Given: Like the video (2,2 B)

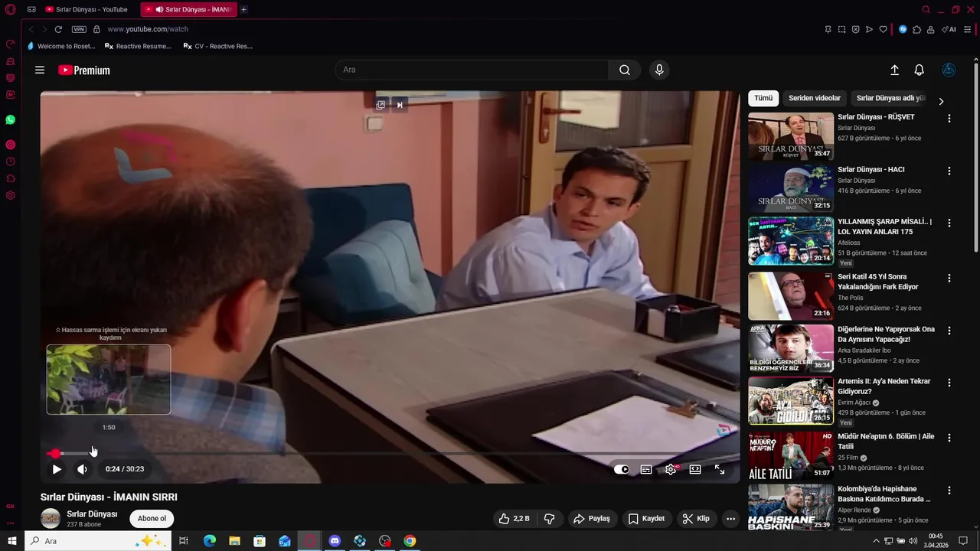Looking at the screenshot, I should pyautogui.click(x=514, y=519).
